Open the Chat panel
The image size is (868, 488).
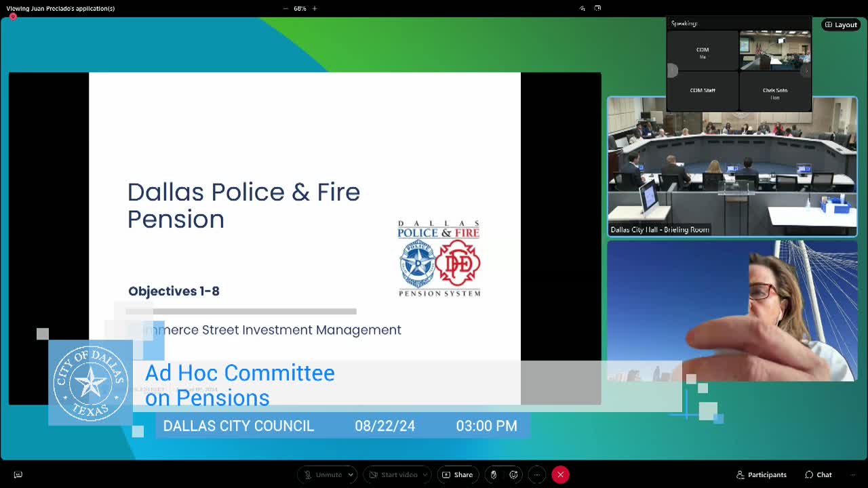818,474
